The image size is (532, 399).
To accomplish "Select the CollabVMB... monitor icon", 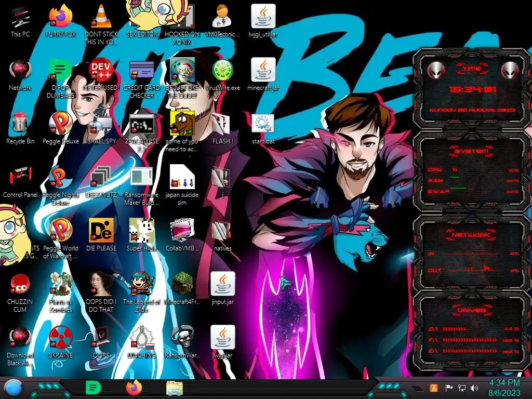I will point(182,235).
